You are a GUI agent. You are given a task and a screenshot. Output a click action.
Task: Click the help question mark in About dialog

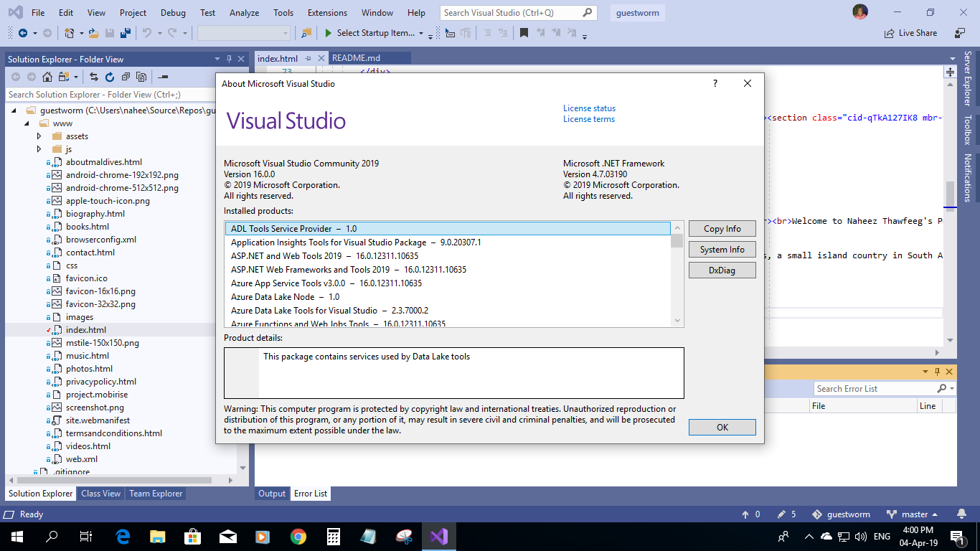[715, 83]
